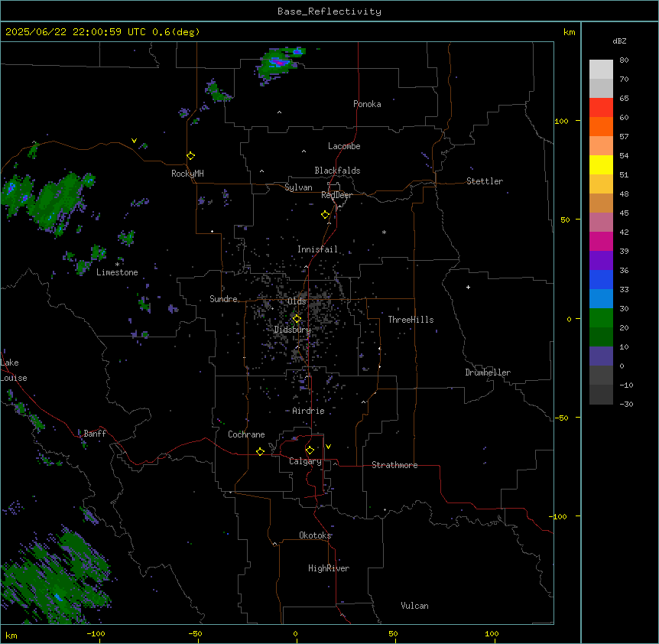Viewport: 659px width, 644px height.
Task: Click yellow diamond radar site marker near Olds
Action: [x=297, y=319]
